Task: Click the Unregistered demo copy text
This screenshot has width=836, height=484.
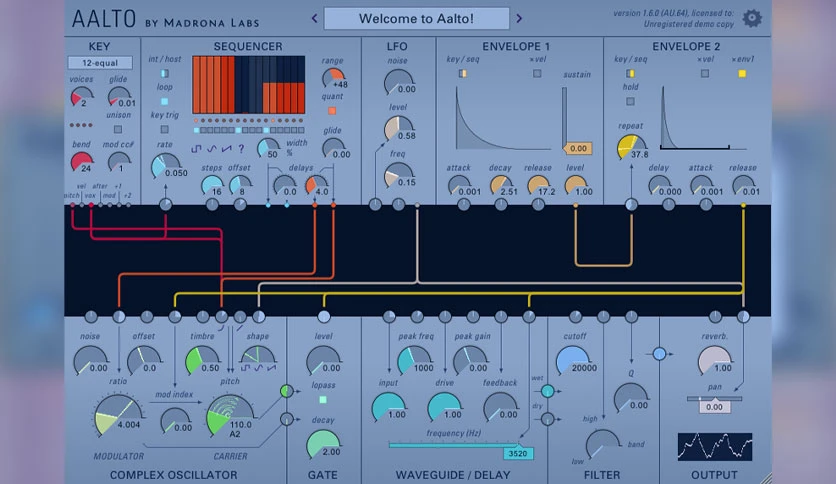Action: [x=688, y=24]
